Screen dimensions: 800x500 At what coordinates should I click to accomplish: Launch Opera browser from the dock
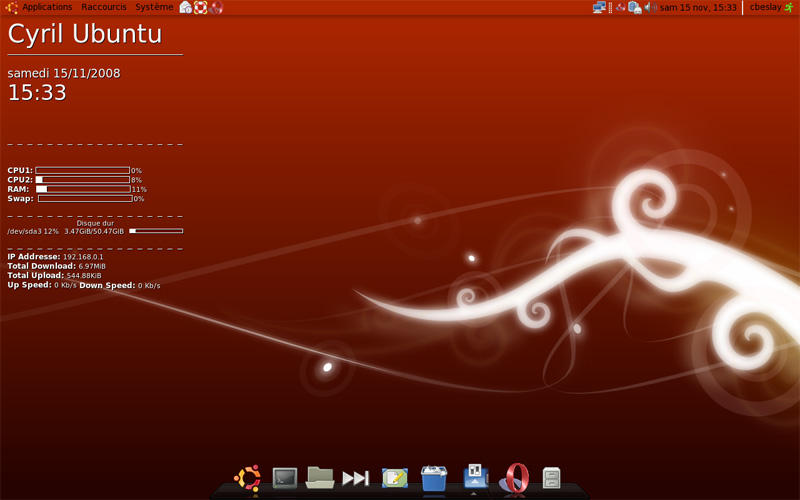514,478
